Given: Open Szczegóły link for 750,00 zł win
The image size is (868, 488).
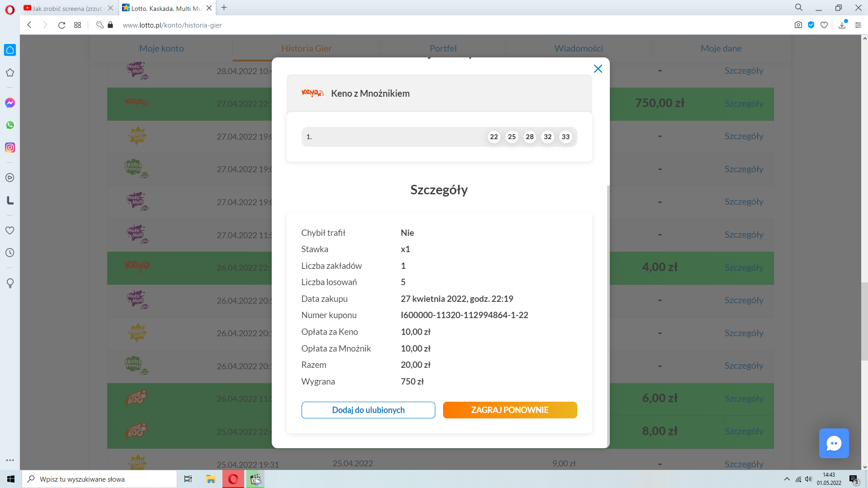Looking at the screenshot, I should pos(744,103).
